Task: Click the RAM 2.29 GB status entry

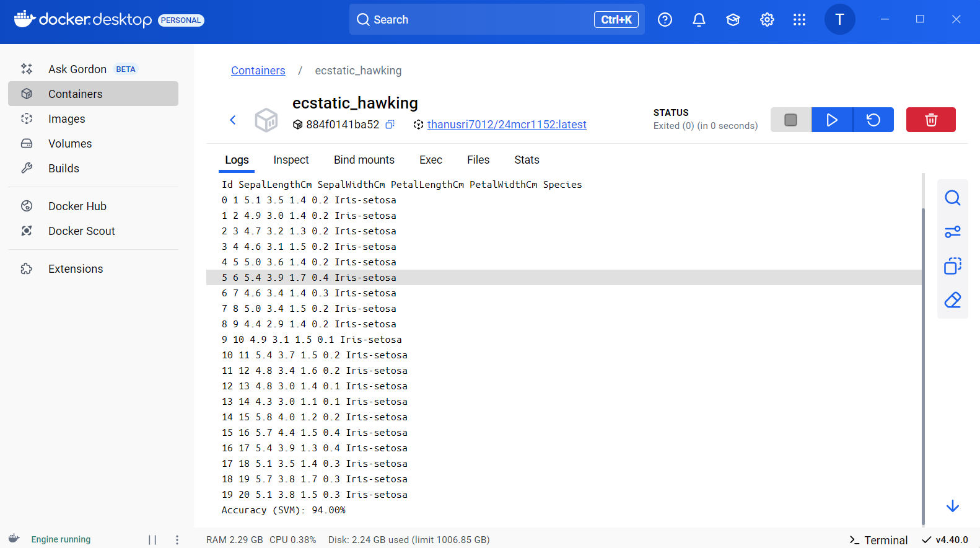Action: pyautogui.click(x=235, y=540)
